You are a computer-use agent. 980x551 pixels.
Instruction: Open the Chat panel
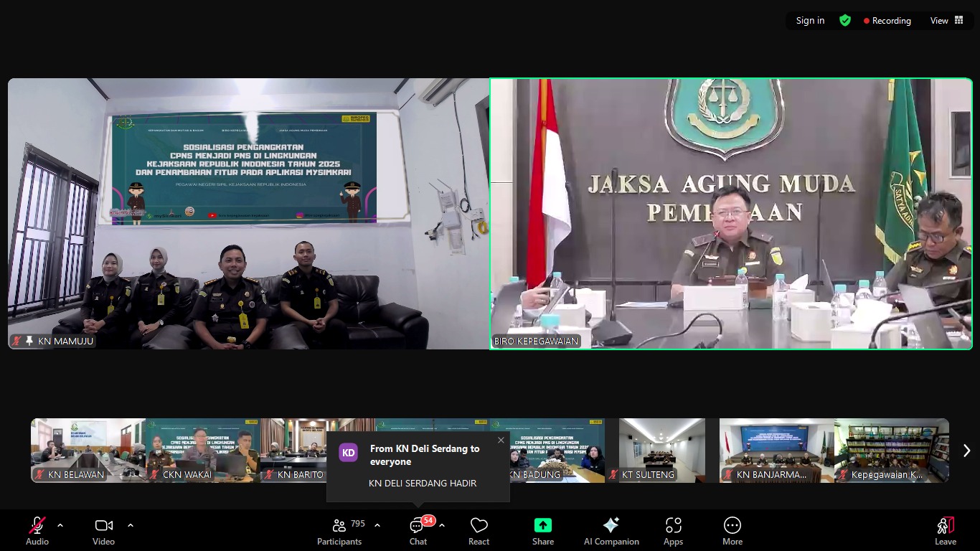tap(418, 532)
